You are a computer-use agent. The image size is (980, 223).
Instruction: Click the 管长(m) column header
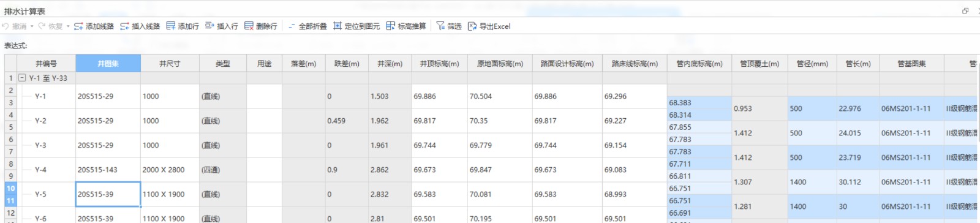(858, 64)
